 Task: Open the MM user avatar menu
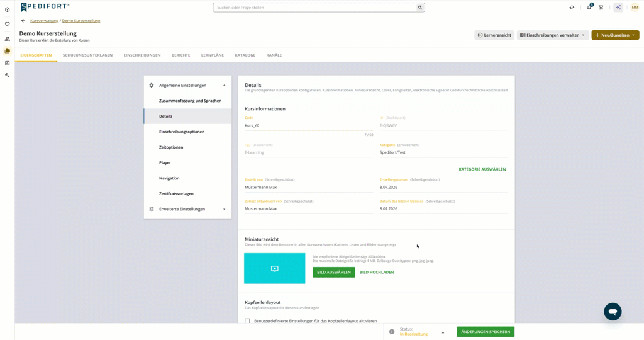635,8
